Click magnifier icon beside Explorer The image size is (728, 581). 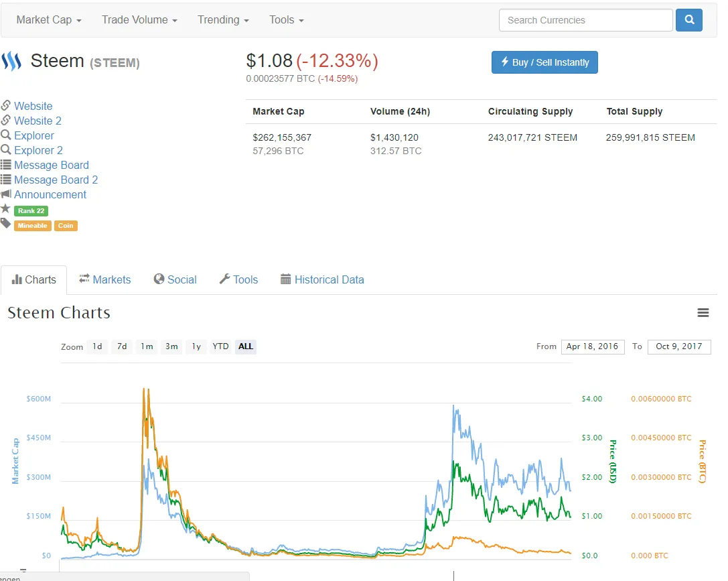[5, 135]
